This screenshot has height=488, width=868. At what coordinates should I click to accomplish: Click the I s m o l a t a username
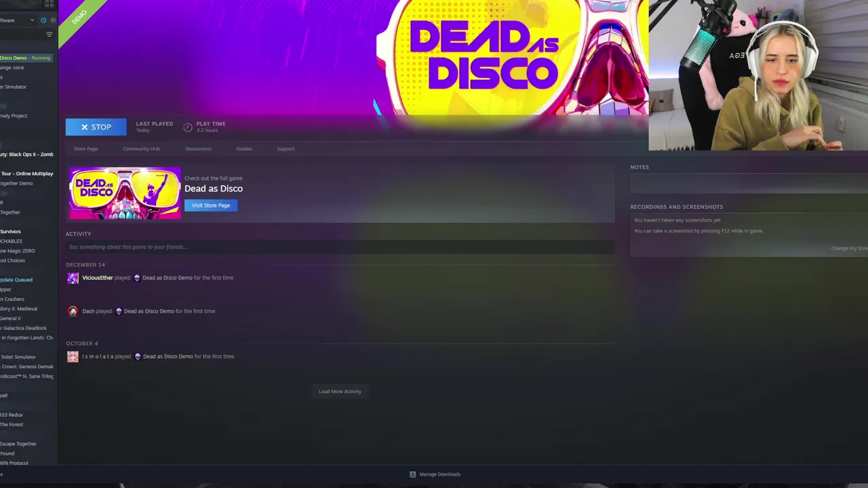(x=98, y=357)
